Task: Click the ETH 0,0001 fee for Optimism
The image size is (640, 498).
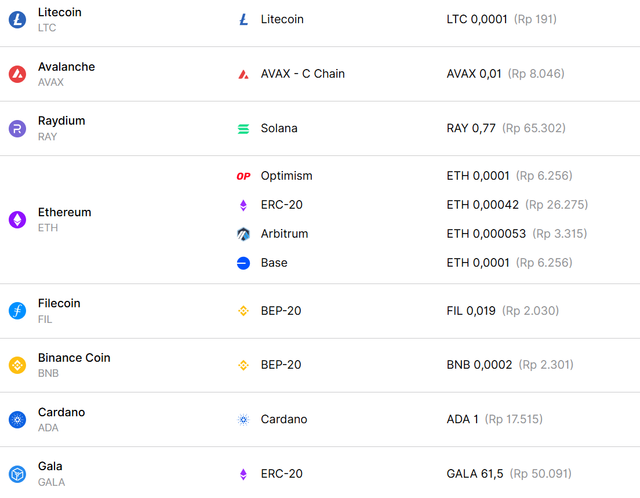Action: pyautogui.click(x=478, y=176)
